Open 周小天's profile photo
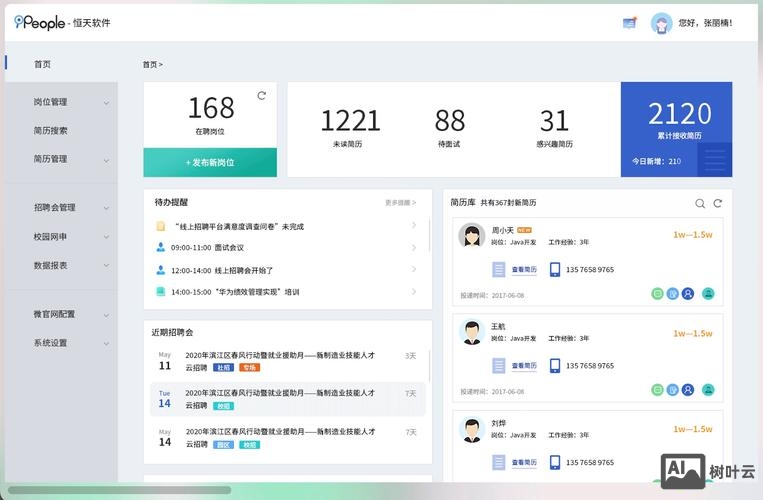This screenshot has width=763, height=500. (472, 236)
